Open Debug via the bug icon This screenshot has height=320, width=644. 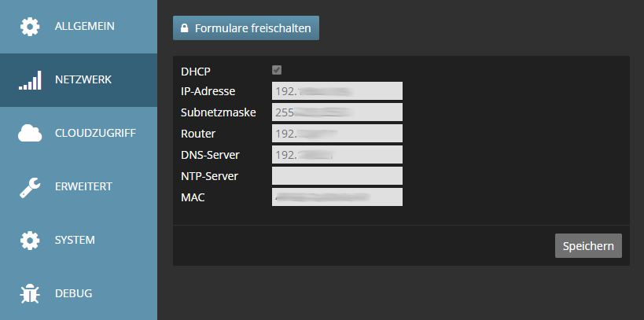coord(30,294)
